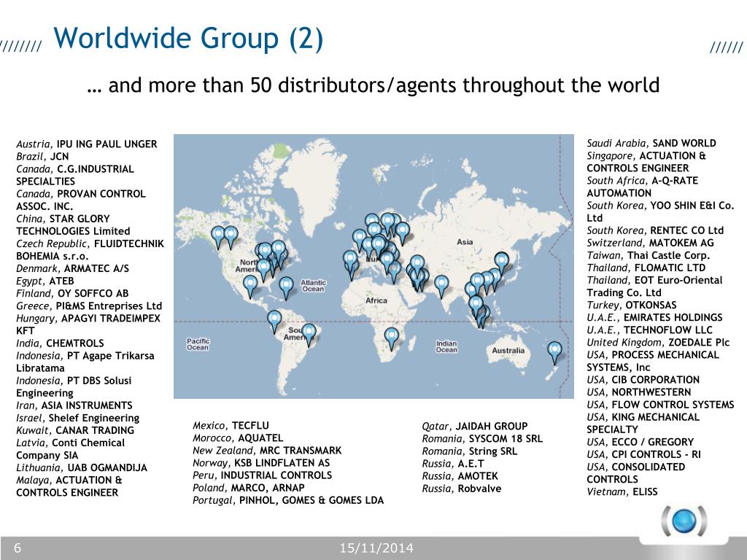Click the map pin in southern Africa

click(392, 339)
